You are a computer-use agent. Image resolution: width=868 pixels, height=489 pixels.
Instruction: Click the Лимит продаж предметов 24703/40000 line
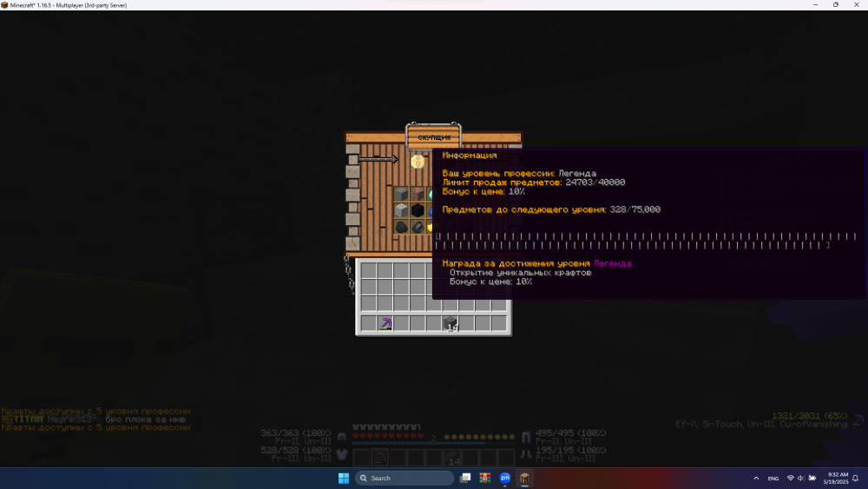(x=534, y=182)
